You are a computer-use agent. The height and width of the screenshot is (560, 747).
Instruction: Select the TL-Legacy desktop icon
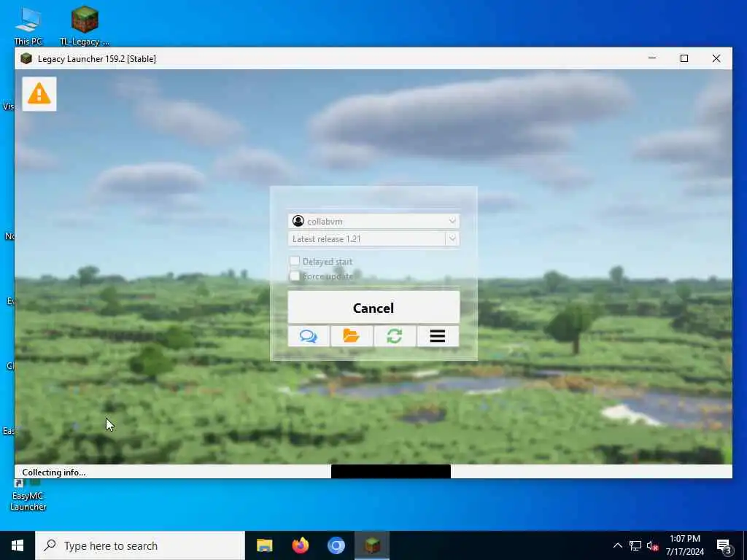click(x=85, y=26)
